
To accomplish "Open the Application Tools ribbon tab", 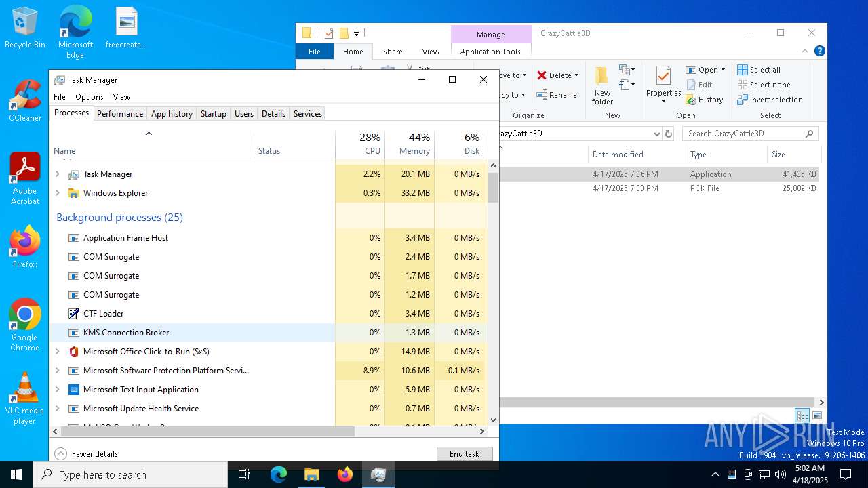I will (x=490, y=52).
